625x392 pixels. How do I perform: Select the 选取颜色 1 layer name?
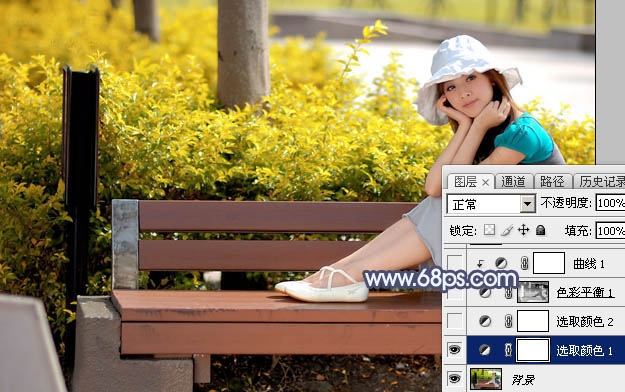(x=585, y=351)
